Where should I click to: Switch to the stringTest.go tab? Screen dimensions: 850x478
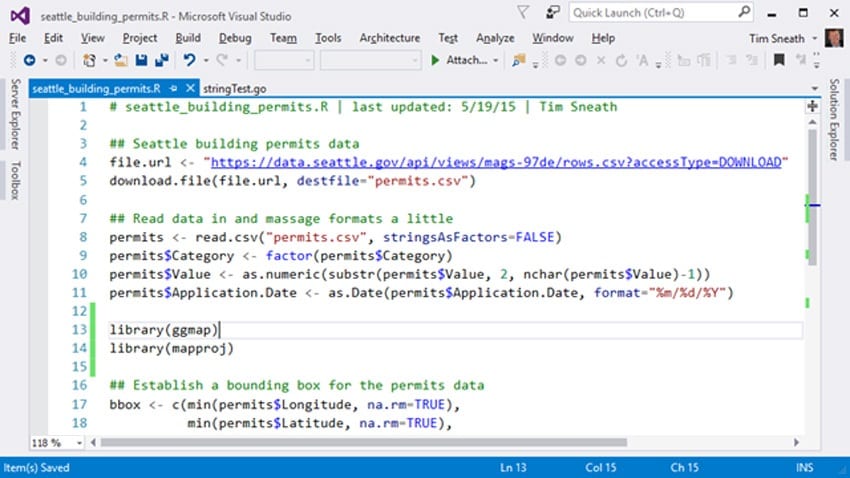235,88
